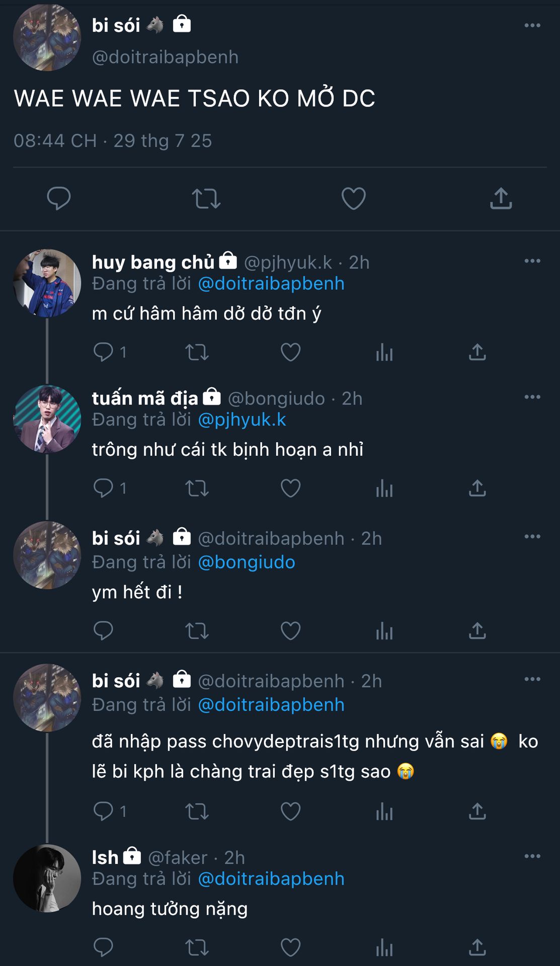The width and height of the screenshot is (560, 966).
Task: Like the 'ym hết đi !' reply
Action: [x=290, y=630]
